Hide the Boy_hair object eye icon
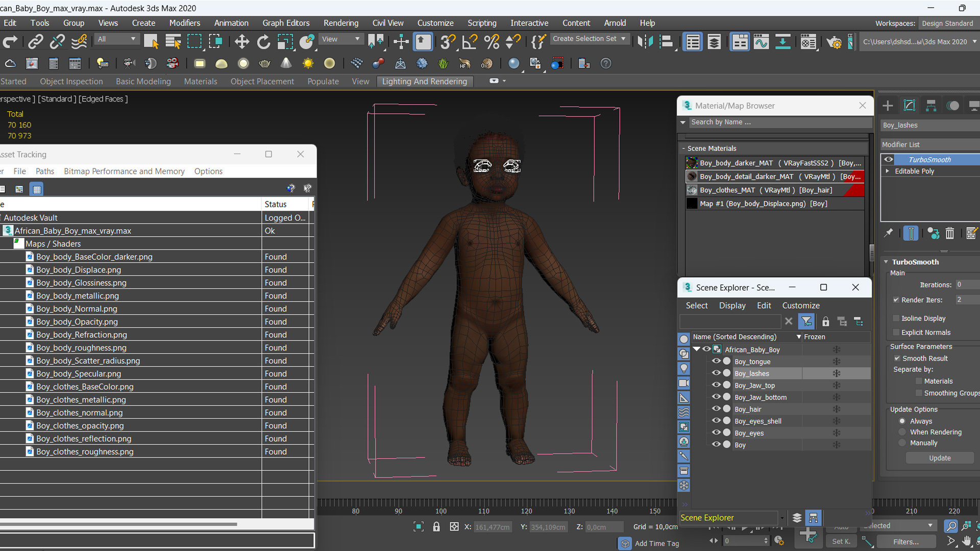 716,409
